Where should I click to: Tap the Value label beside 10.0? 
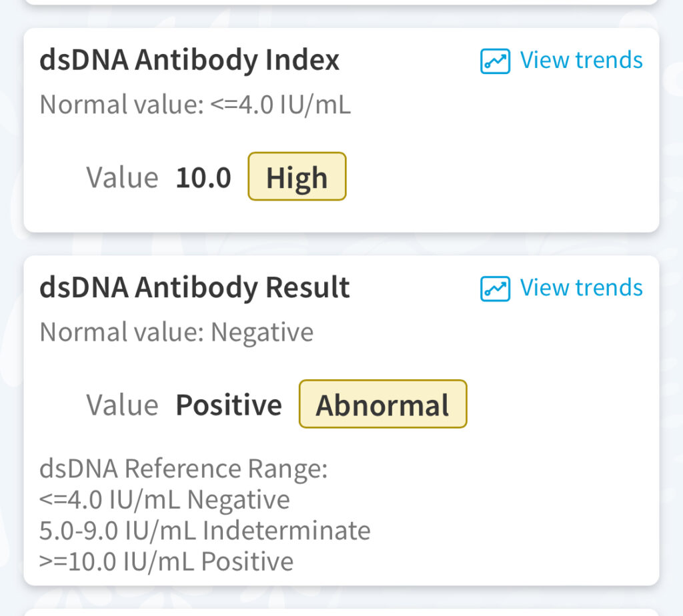point(122,178)
